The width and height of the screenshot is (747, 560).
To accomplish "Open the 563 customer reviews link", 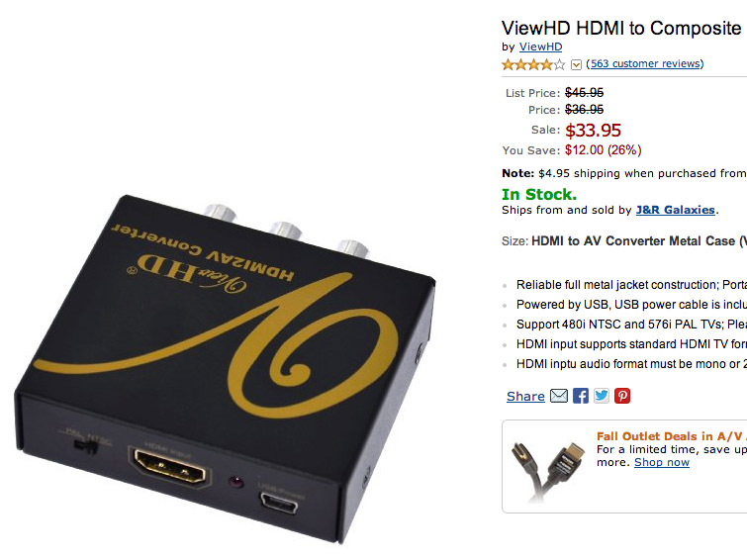I will pyautogui.click(x=645, y=64).
